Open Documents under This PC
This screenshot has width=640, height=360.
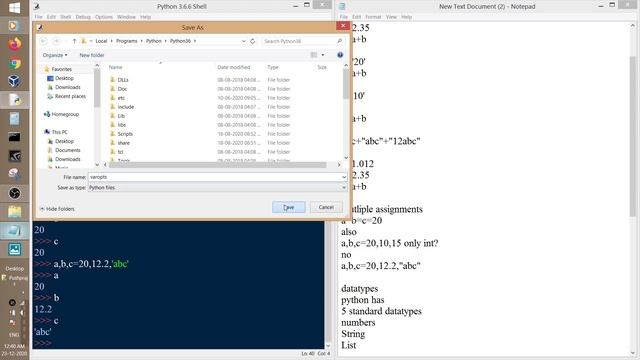(67, 150)
